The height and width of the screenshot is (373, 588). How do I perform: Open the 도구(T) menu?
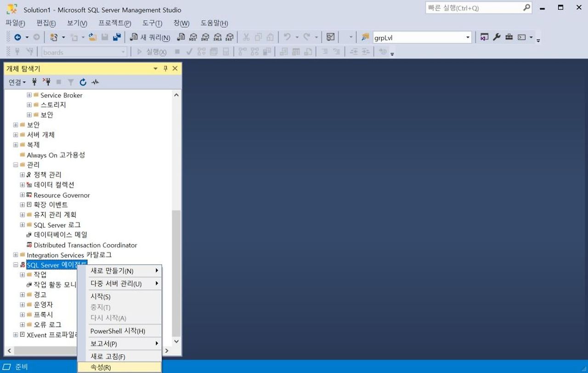pos(152,23)
